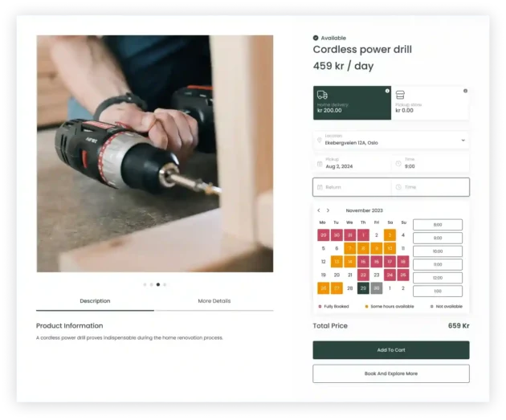The image size is (506, 420).
Task: Pick orange date 27 in calendar
Action: [x=337, y=288]
